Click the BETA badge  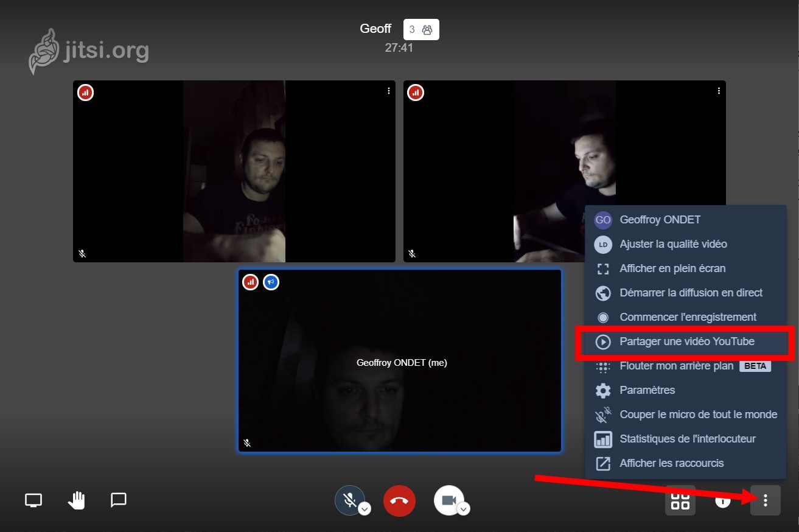click(755, 366)
